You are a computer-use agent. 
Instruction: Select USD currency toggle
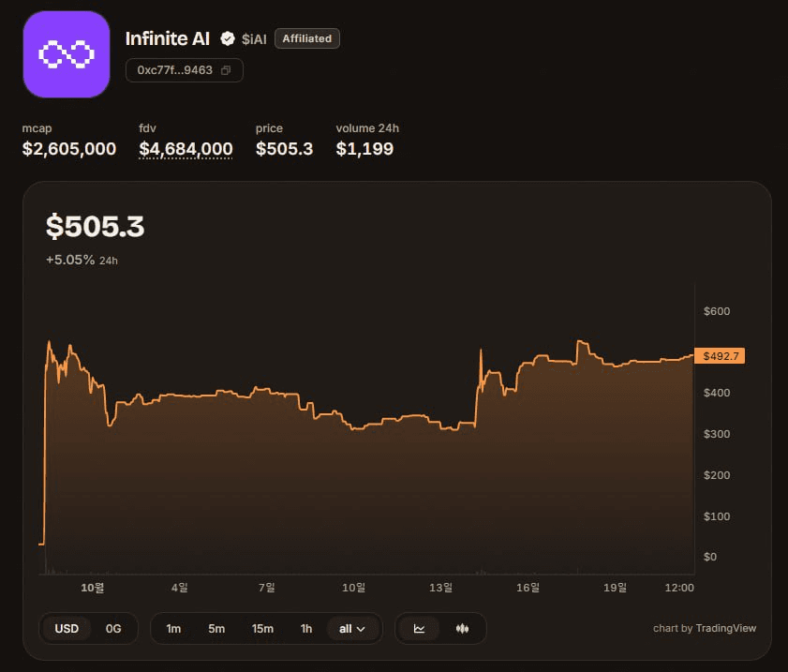(67, 628)
